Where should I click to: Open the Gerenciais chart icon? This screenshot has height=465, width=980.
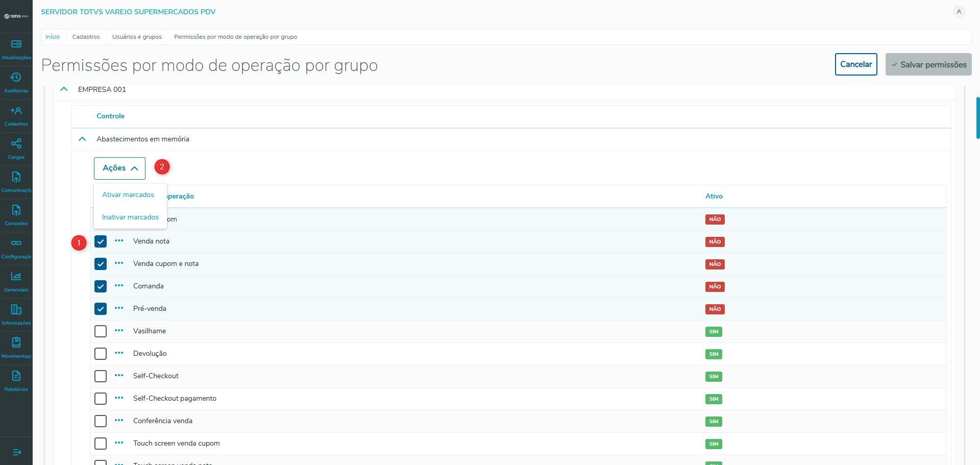pyautogui.click(x=16, y=277)
